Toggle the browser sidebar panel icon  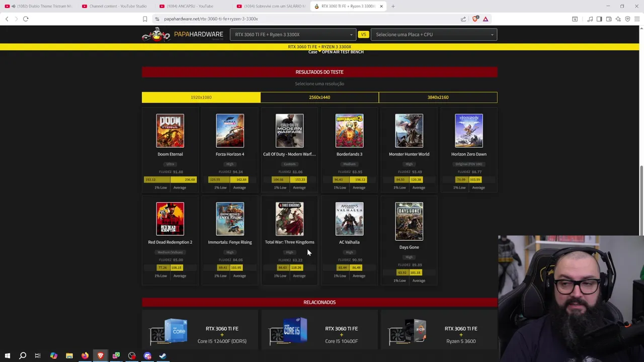[599, 19]
